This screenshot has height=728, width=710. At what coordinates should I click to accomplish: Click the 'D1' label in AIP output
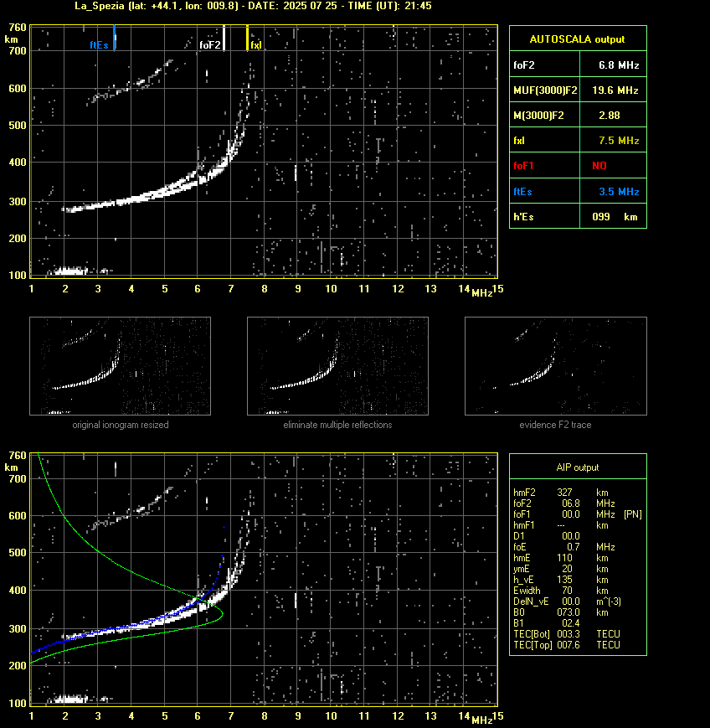tap(518, 536)
